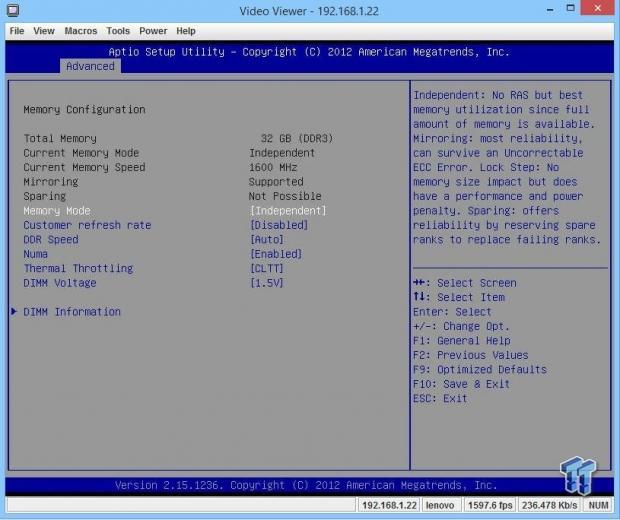Select the Memory Mode setting

point(57,210)
